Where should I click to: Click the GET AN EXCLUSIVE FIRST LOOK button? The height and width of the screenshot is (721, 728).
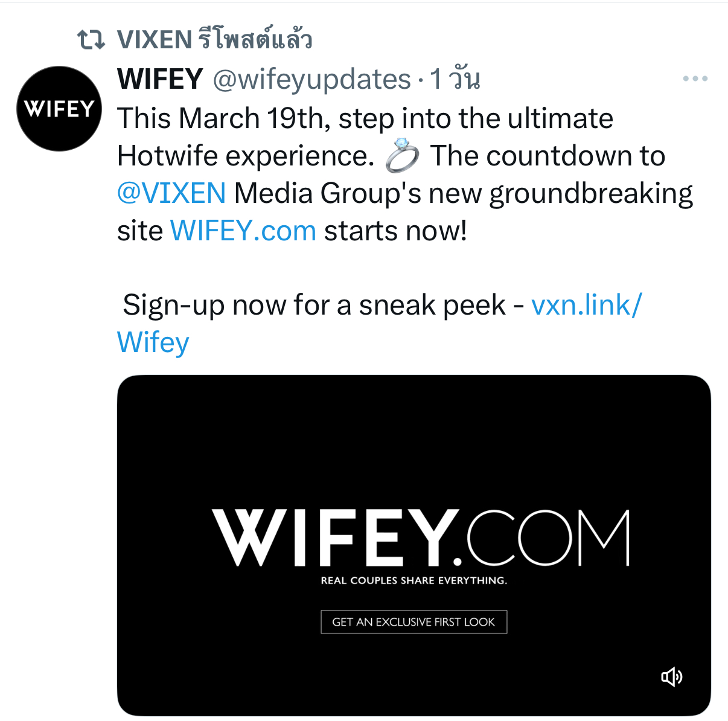click(x=413, y=622)
